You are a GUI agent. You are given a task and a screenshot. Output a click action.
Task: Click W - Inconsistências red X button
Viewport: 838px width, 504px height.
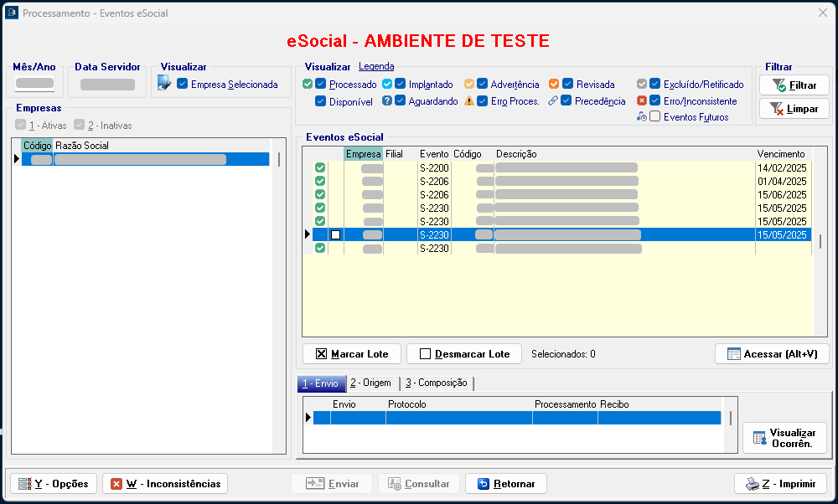pyautogui.click(x=165, y=484)
